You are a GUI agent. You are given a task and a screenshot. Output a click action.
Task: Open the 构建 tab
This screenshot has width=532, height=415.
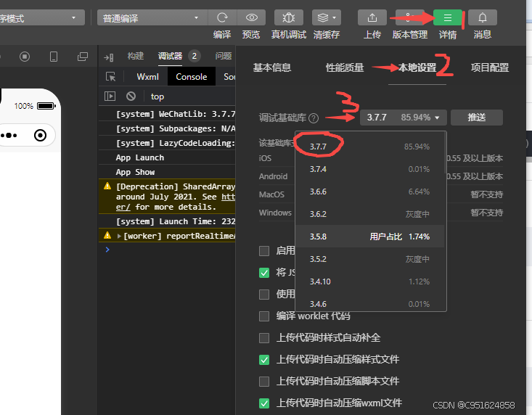click(136, 56)
